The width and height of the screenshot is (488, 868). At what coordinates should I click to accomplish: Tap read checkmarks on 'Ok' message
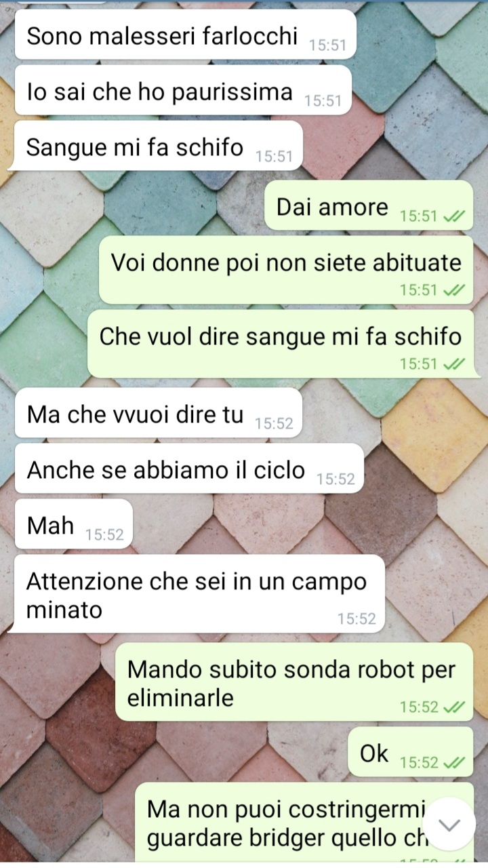(453, 763)
